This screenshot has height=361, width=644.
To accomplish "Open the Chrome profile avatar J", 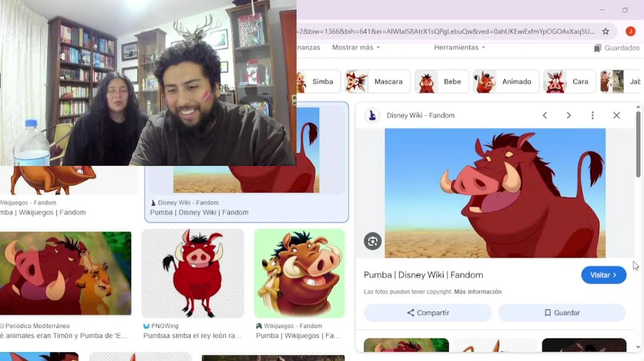I will (630, 31).
